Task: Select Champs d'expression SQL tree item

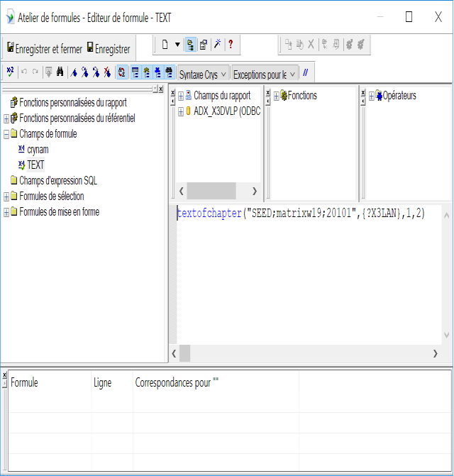Action: pos(57,181)
